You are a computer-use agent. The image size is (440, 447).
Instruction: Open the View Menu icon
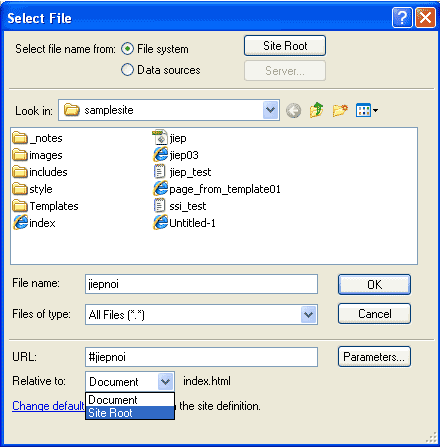click(x=367, y=110)
